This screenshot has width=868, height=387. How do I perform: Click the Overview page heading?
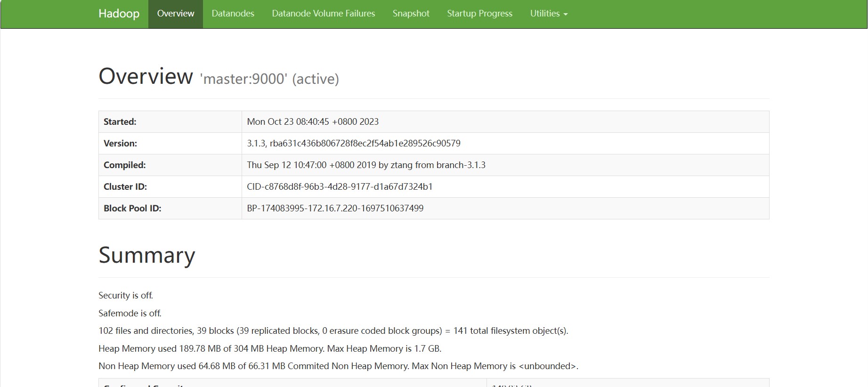tap(146, 76)
